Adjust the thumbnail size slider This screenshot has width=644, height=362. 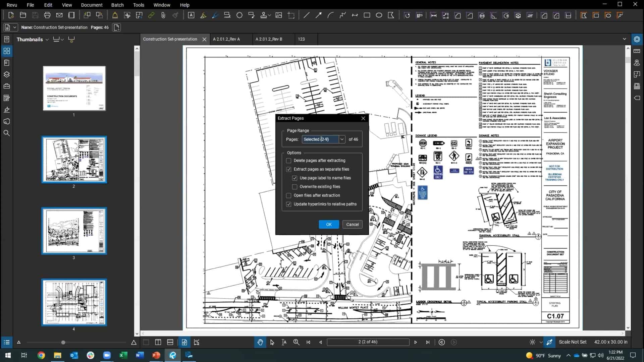63,343
